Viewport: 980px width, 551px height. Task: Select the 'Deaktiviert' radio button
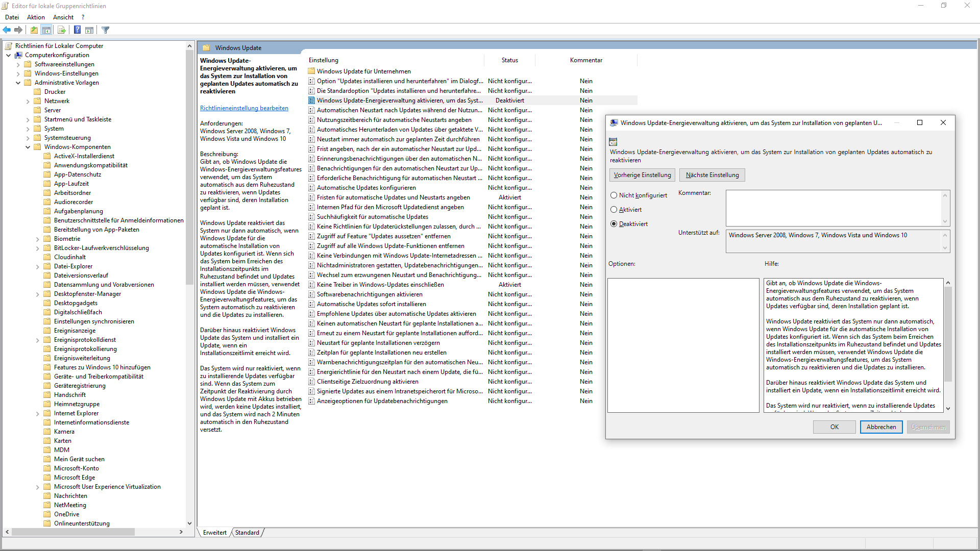[614, 224]
